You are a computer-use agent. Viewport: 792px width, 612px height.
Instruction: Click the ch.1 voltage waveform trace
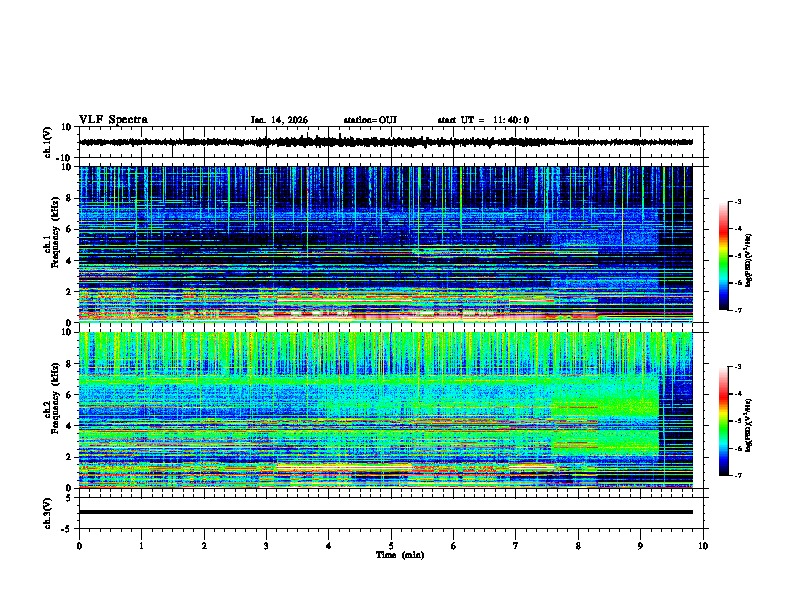pos(386,142)
